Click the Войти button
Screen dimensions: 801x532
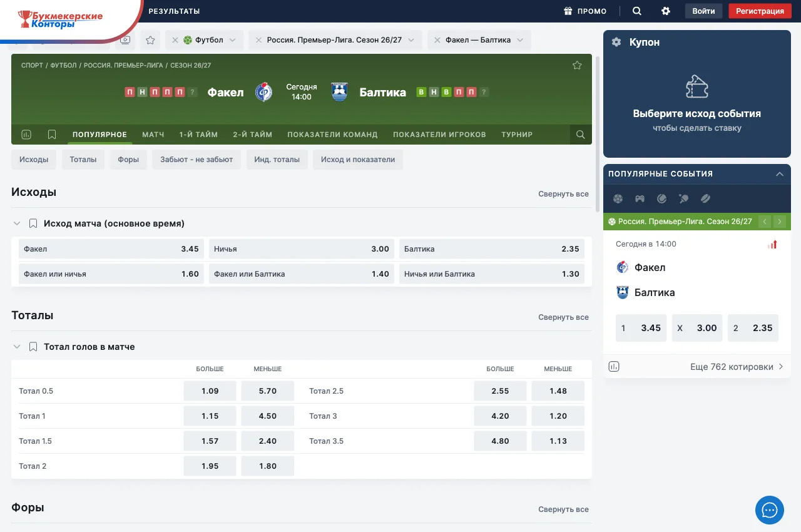pyautogui.click(x=703, y=11)
